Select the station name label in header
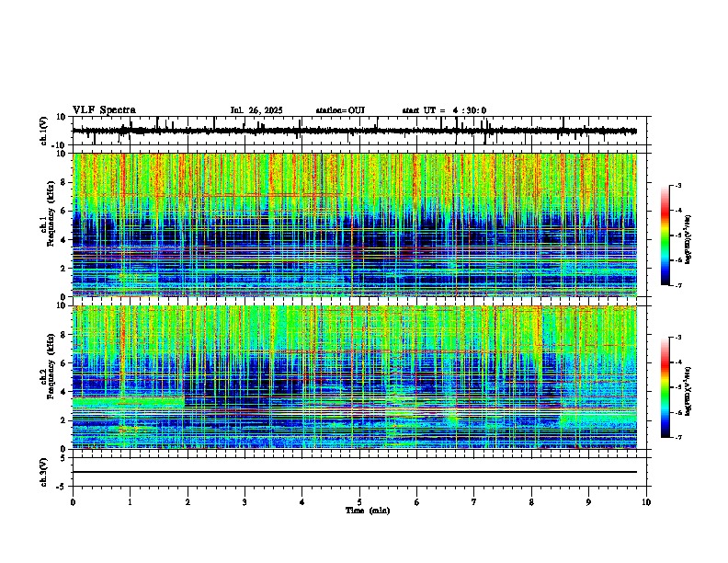 pyautogui.click(x=340, y=110)
